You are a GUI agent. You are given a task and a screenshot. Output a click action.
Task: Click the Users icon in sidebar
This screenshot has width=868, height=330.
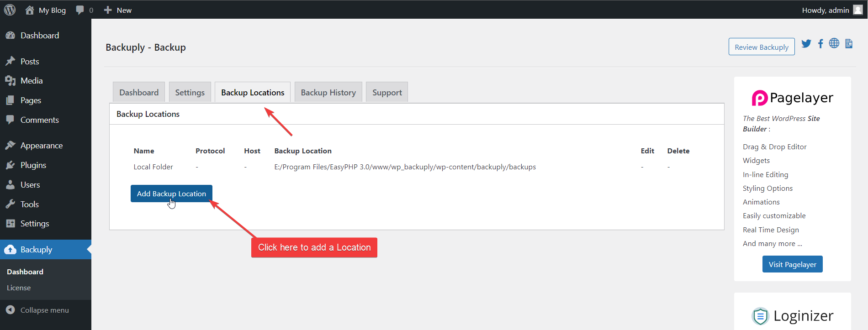coord(10,184)
